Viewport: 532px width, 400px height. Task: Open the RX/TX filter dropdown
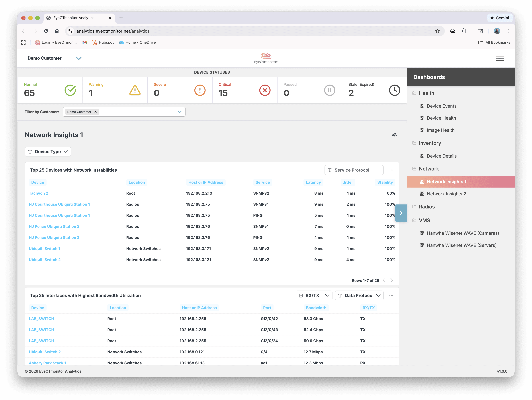tap(314, 295)
